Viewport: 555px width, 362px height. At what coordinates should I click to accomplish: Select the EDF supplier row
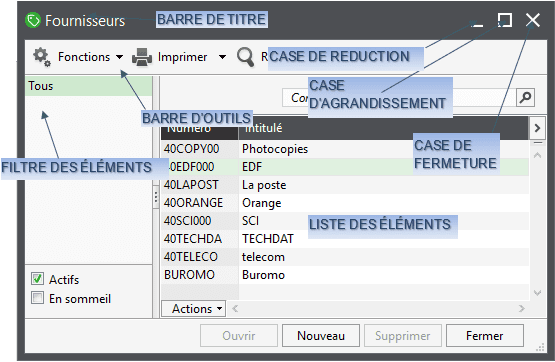(x=345, y=167)
